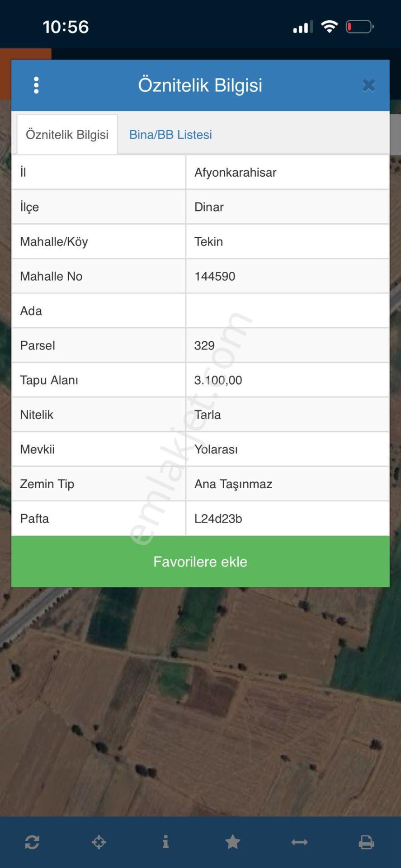Tap the battery indicator in status bar
This screenshot has height=868, width=401.
click(x=360, y=27)
